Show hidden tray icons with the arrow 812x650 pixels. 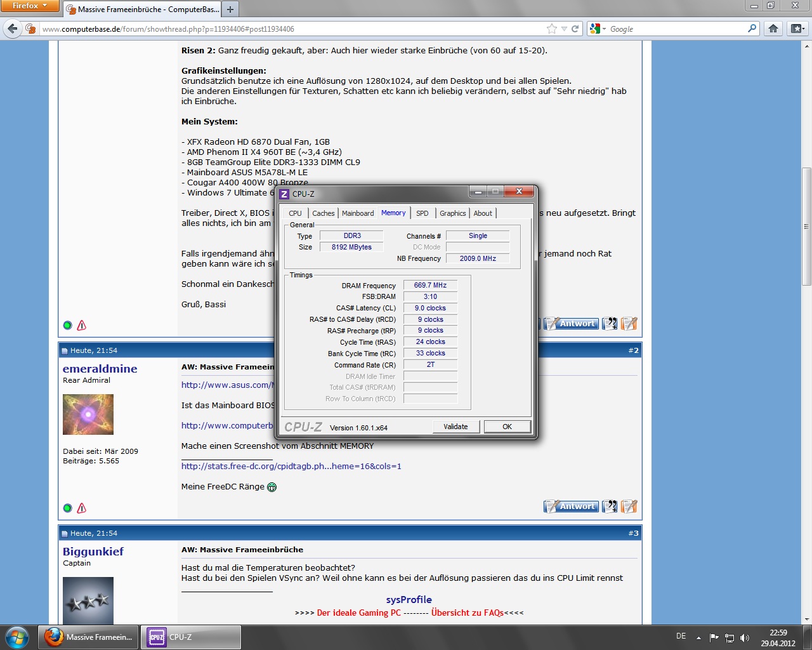(x=698, y=637)
